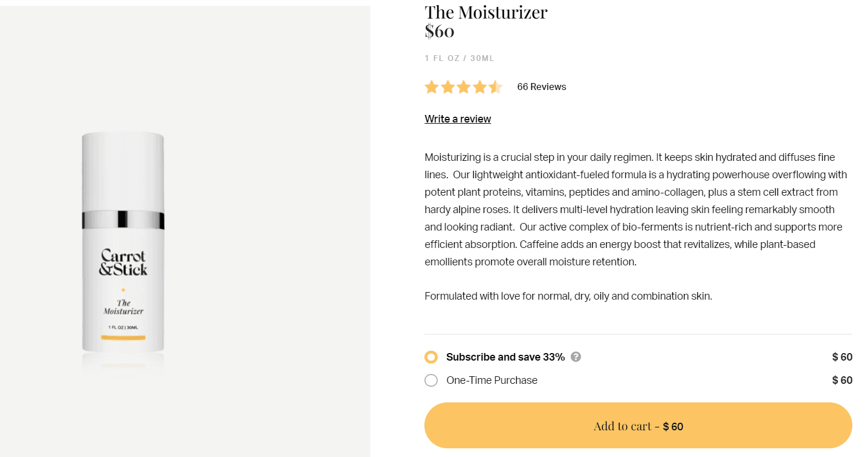868x457 pixels.
Task: Select the One-Time Purchase radio button
Action: 431,380
